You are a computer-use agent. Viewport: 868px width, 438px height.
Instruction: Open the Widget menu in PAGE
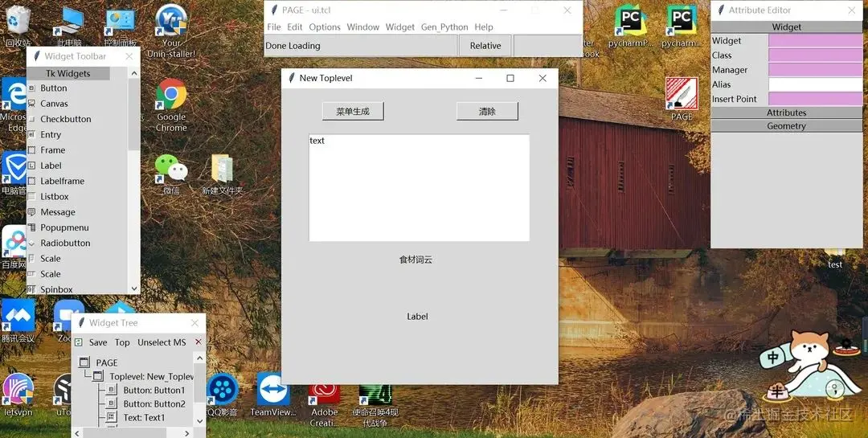399,27
